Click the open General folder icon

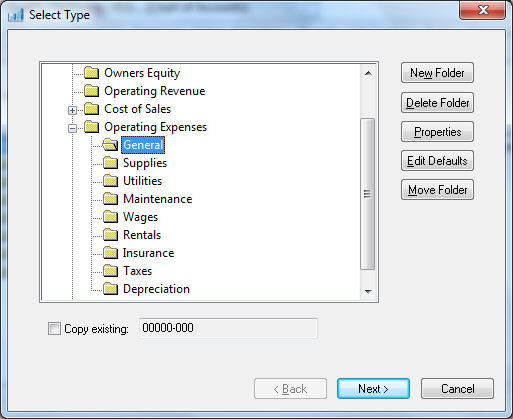[x=110, y=145]
